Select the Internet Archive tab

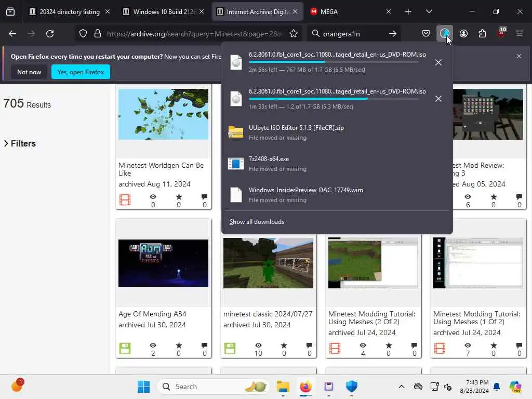tap(258, 12)
